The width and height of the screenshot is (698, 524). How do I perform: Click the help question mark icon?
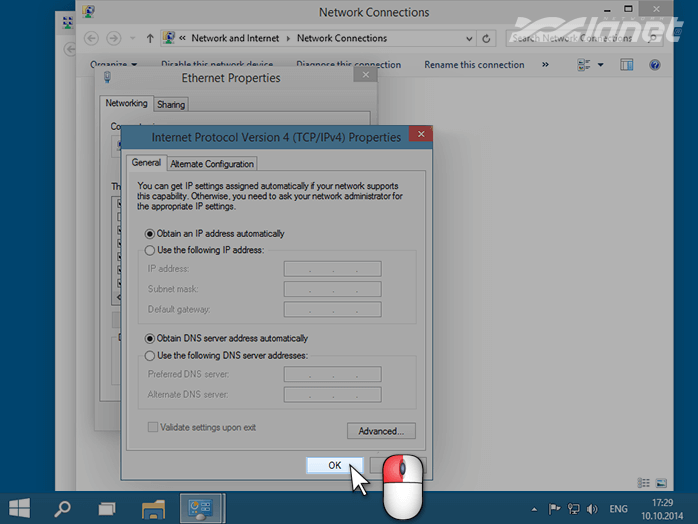(x=655, y=65)
